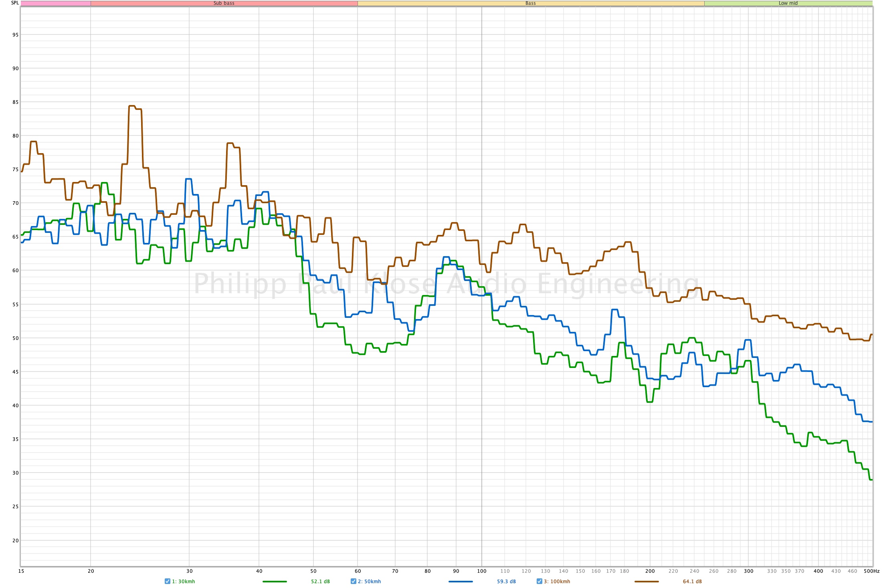Viewport: 883px width, 588px height.
Task: Click the 64.1 dB legend value
Action: (x=692, y=581)
